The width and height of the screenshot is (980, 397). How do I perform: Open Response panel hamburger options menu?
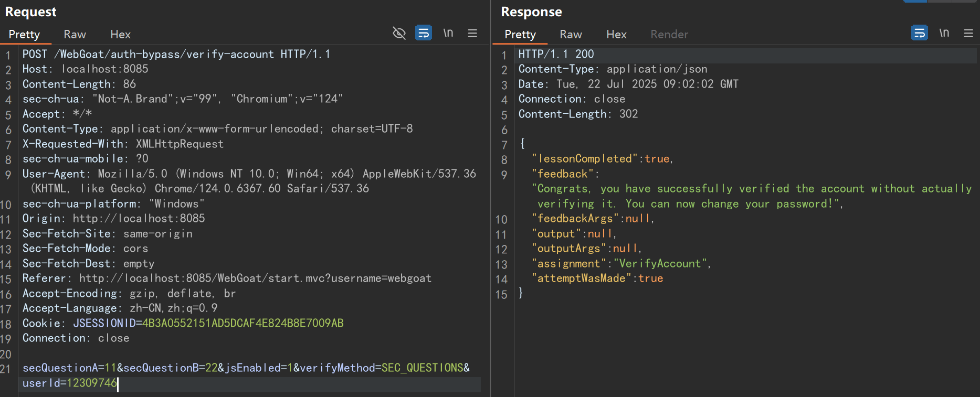(x=968, y=33)
